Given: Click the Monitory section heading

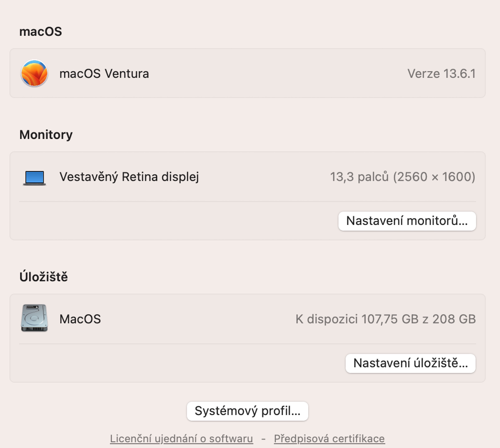Looking at the screenshot, I should click(x=46, y=135).
